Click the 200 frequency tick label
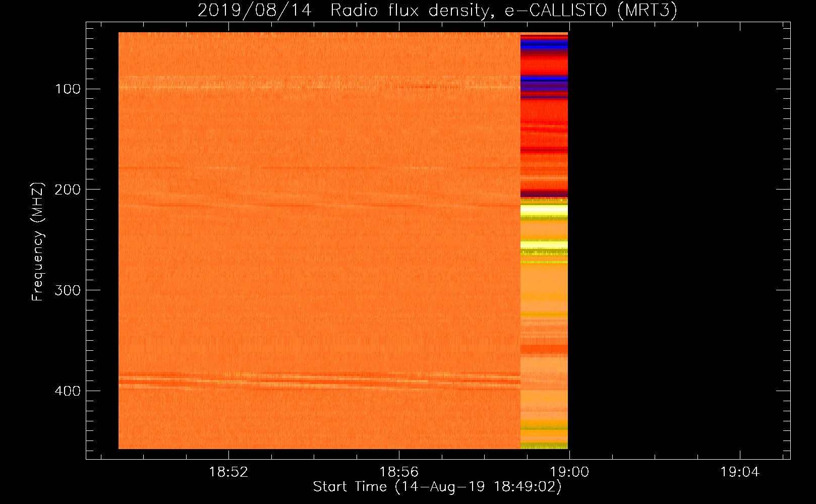This screenshot has width=816, height=504. pyautogui.click(x=67, y=190)
